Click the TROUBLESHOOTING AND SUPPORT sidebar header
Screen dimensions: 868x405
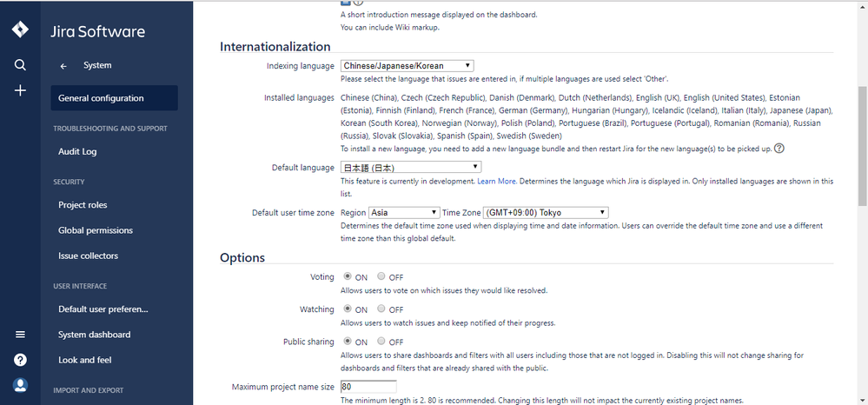click(110, 129)
